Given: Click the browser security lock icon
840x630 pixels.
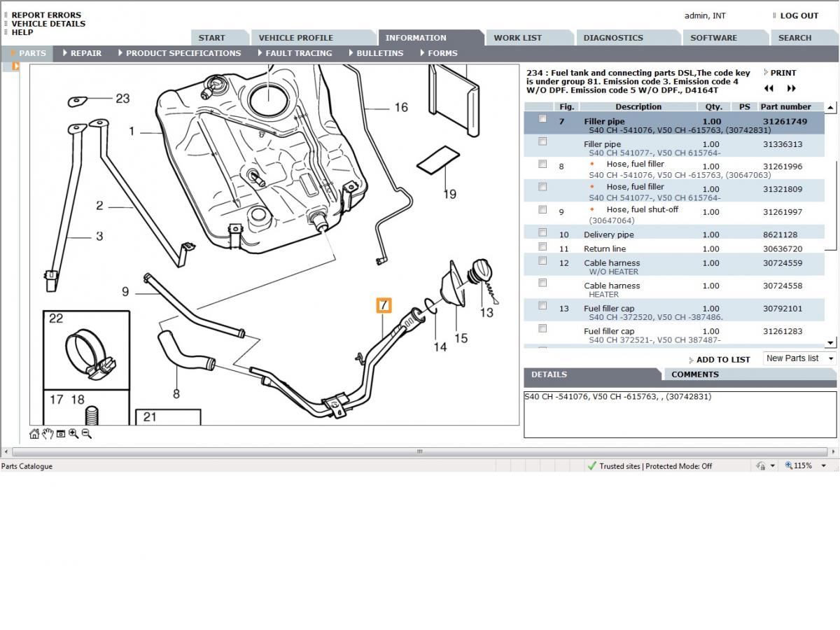Looking at the screenshot, I should point(761,465).
